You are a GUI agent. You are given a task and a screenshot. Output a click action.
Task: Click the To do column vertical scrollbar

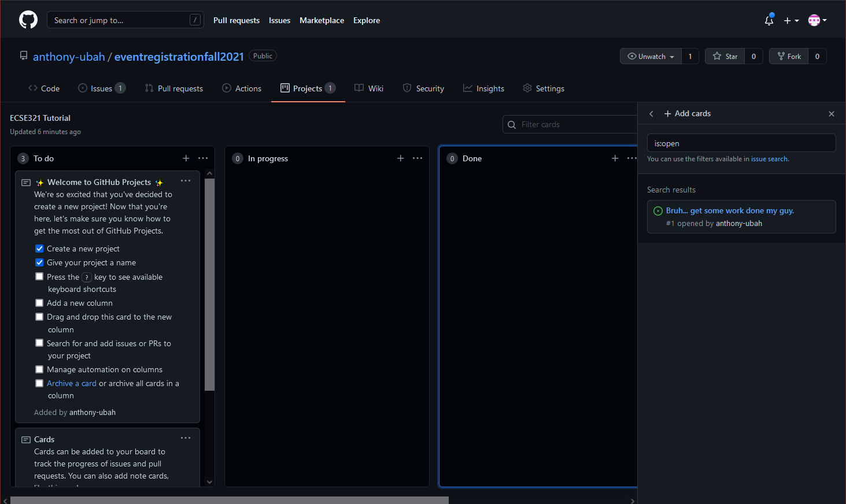pos(209,283)
